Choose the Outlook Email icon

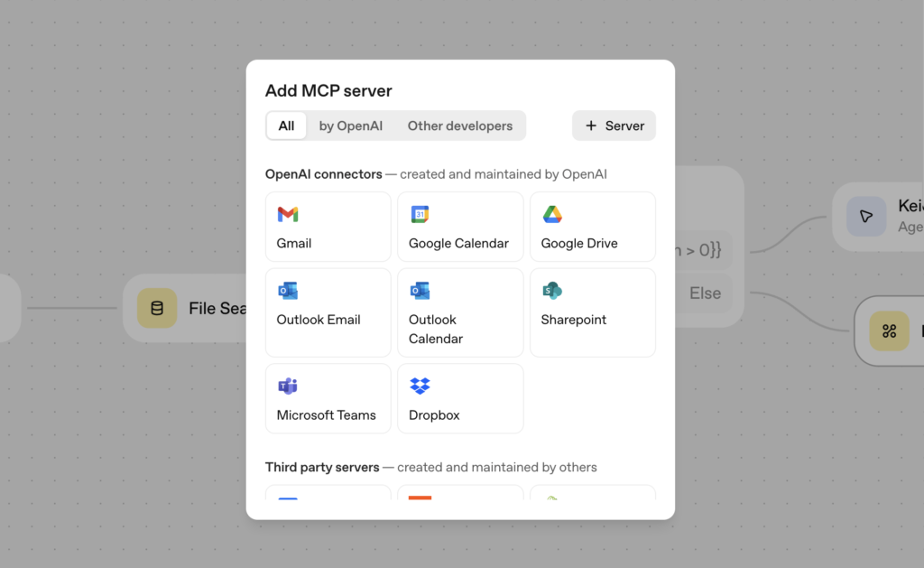click(288, 291)
